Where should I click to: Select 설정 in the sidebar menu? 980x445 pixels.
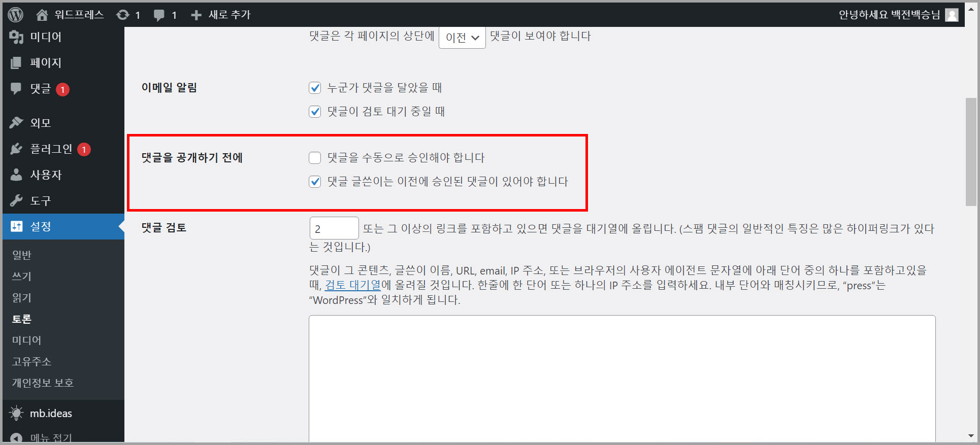(x=63, y=226)
